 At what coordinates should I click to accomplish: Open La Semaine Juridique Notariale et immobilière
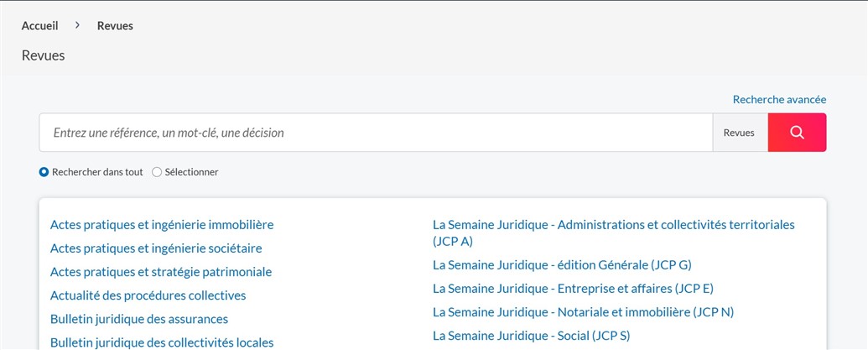point(583,312)
